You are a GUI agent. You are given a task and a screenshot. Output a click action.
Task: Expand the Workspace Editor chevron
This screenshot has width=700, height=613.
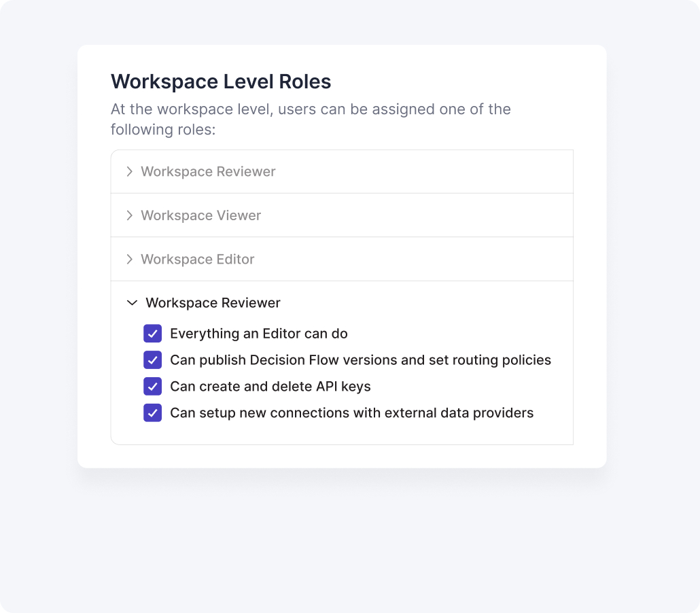(x=129, y=260)
